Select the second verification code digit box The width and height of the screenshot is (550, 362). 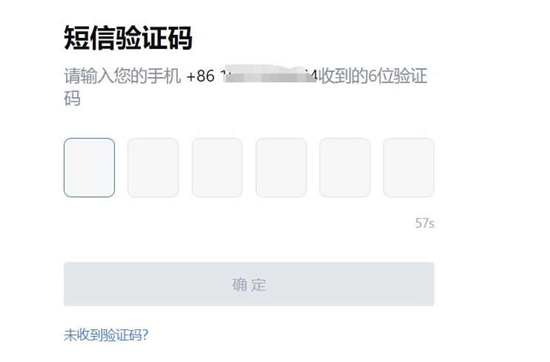[x=153, y=168]
